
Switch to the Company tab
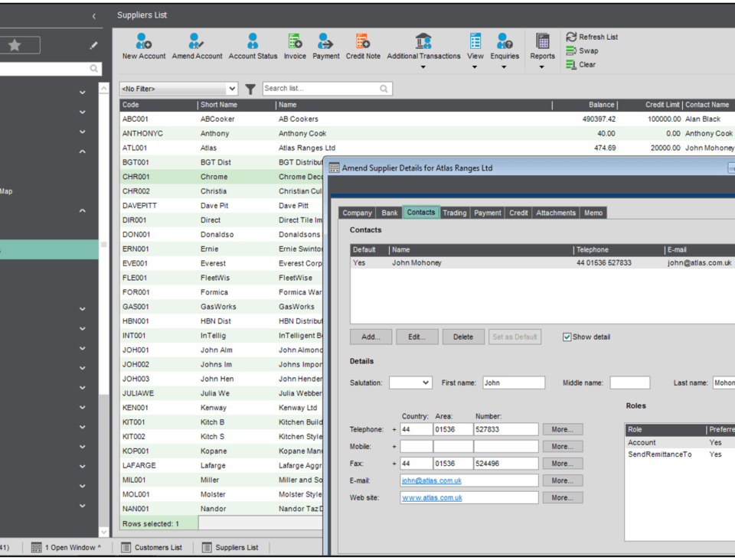coord(357,213)
